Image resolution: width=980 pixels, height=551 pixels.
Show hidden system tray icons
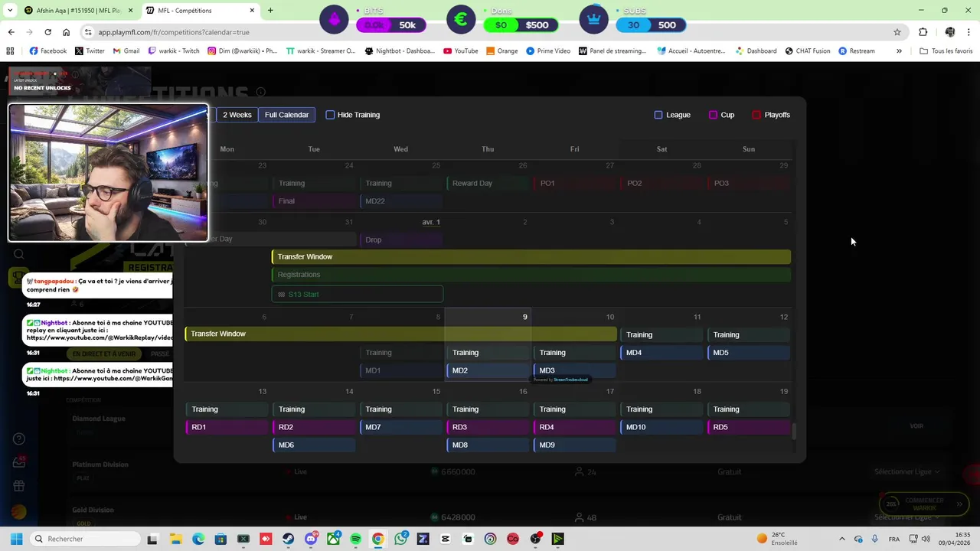point(842,539)
